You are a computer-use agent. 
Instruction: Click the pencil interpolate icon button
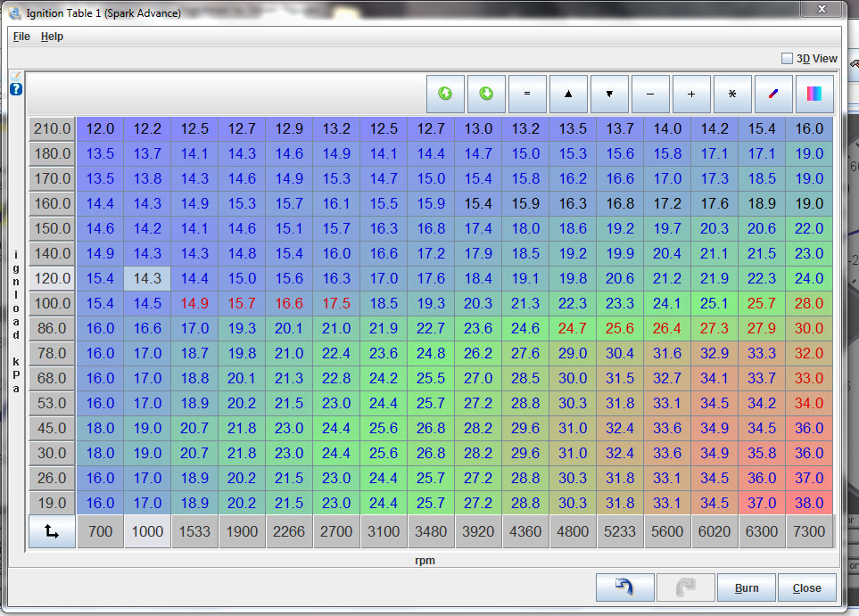[773, 94]
